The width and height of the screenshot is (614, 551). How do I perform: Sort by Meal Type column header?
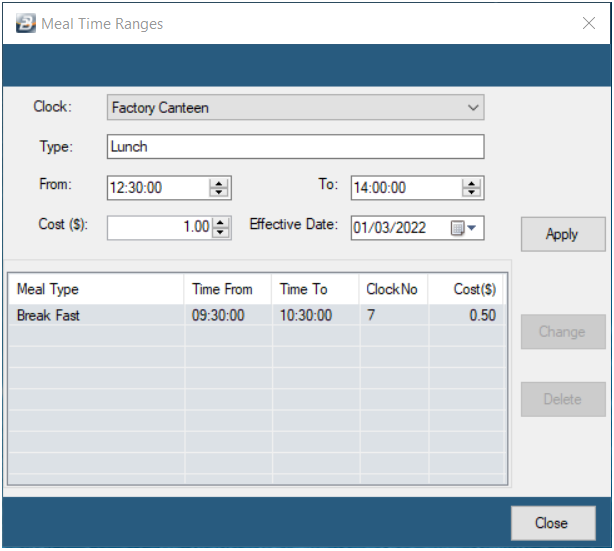(96, 289)
